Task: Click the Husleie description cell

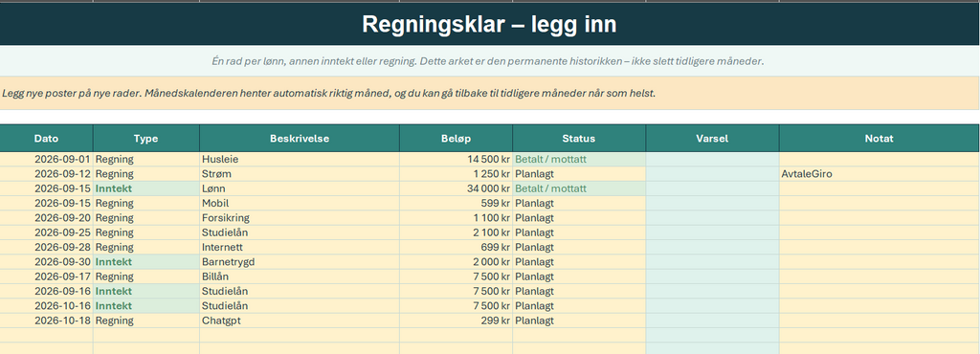Action: click(300, 159)
